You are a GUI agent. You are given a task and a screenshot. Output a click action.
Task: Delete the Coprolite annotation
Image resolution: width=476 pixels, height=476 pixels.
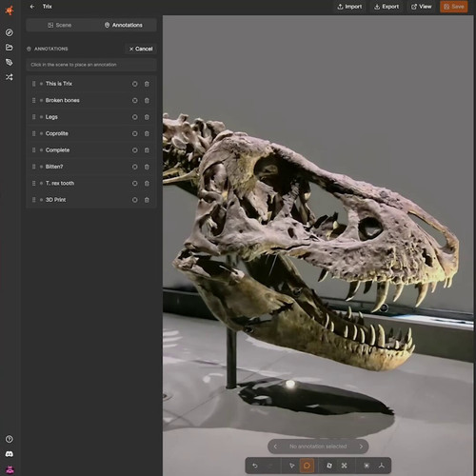[x=147, y=133]
